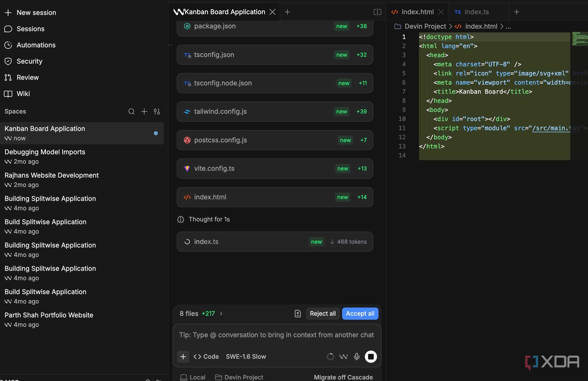Expand the 8 files changed list chevron
The height and width of the screenshot is (381, 588).
pos(221,314)
